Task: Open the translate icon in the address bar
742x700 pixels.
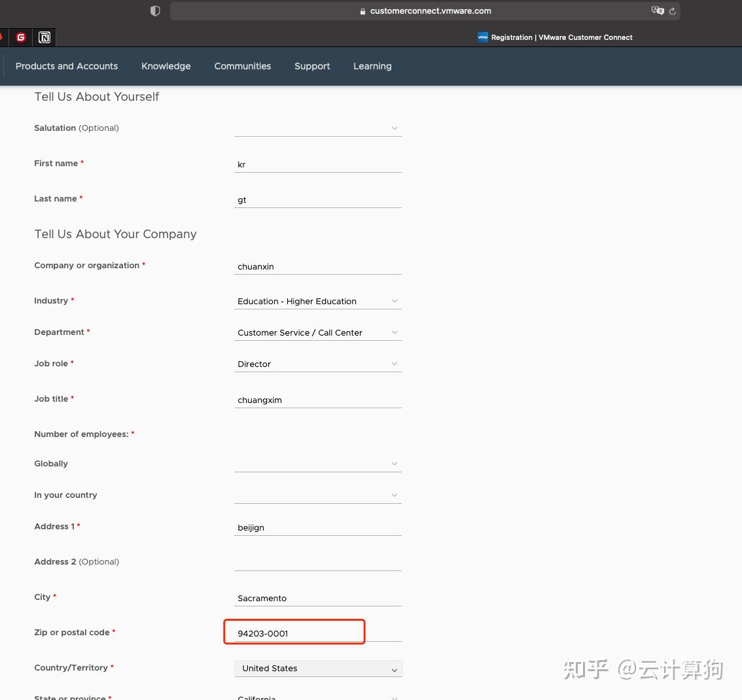Action: [657, 10]
